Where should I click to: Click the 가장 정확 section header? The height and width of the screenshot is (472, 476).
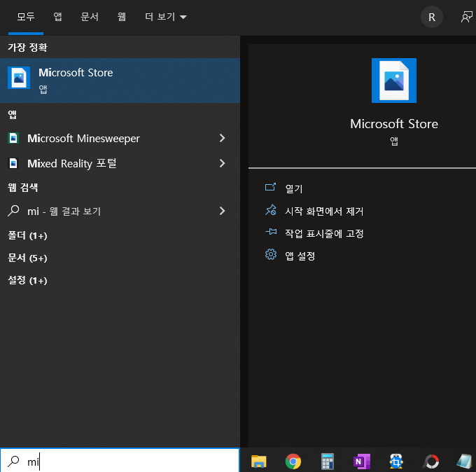27,48
